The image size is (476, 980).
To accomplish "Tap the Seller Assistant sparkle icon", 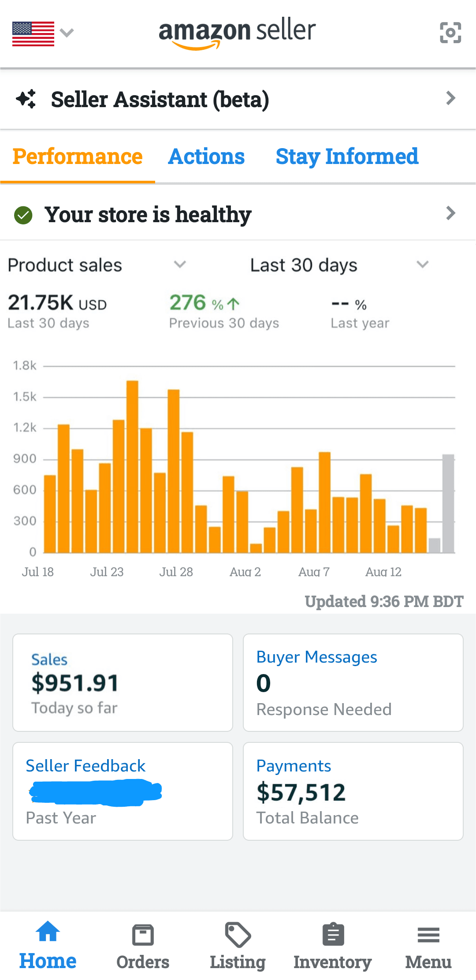I will (26, 99).
